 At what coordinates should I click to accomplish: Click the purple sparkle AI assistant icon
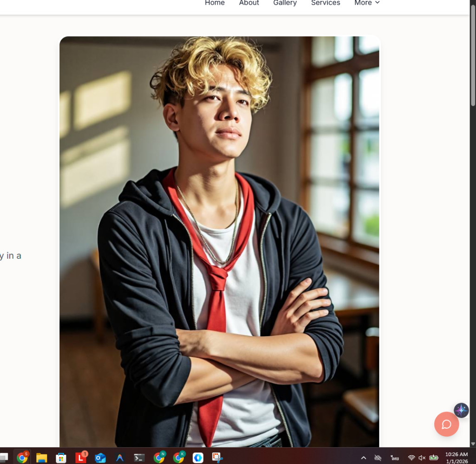tap(461, 410)
